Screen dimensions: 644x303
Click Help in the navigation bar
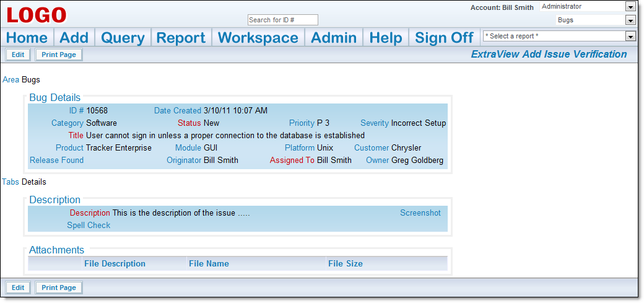[385, 37]
